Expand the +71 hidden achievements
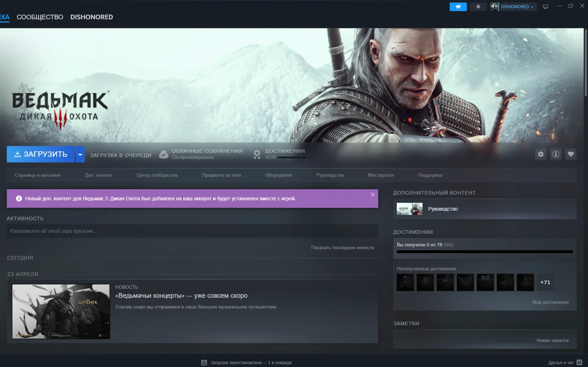The width and height of the screenshot is (588, 367). 545,282
